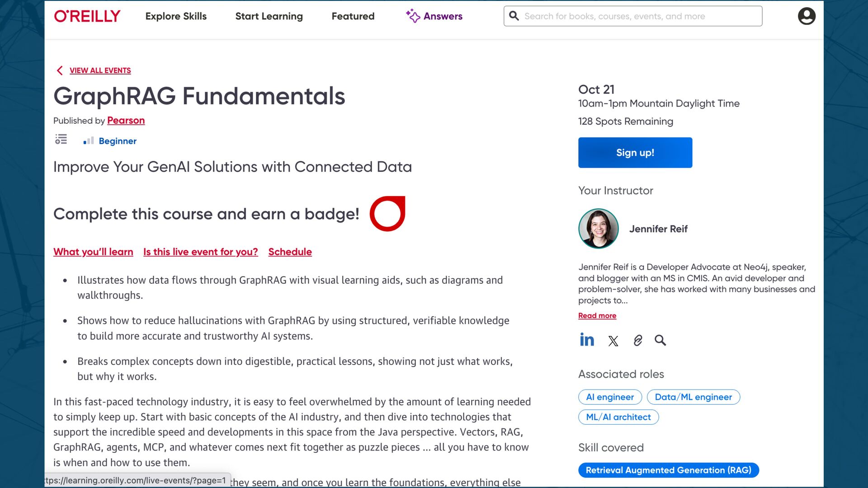Open the Featured menu
The width and height of the screenshot is (868, 488).
coord(353,16)
